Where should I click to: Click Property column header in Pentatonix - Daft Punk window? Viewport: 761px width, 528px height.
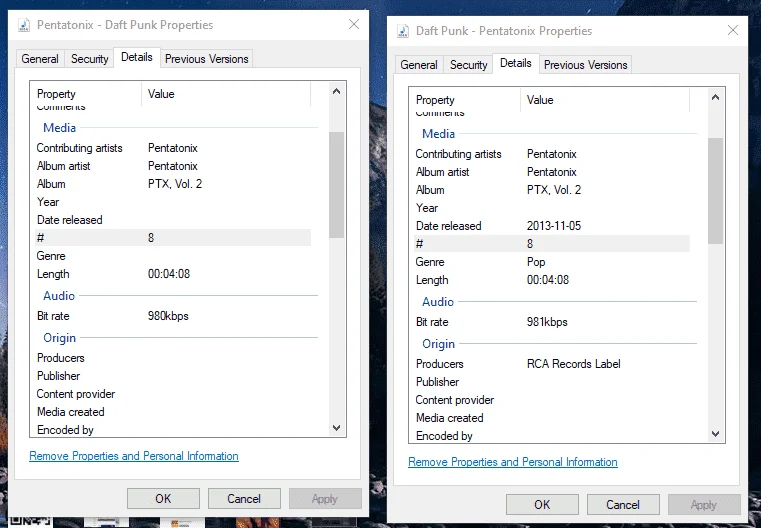tap(86, 94)
